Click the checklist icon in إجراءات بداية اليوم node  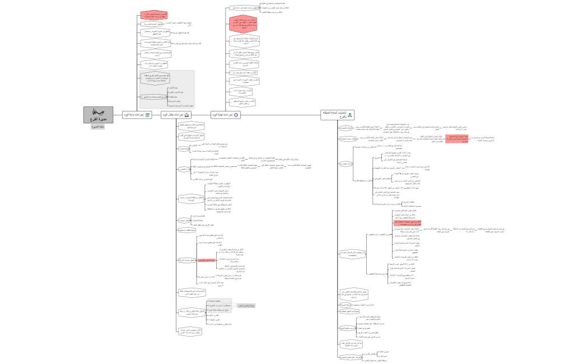pyautogui.click(x=147, y=115)
